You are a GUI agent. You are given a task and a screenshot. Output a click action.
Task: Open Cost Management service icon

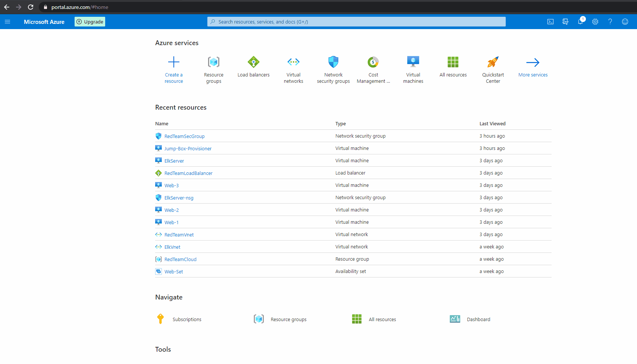[x=373, y=62]
